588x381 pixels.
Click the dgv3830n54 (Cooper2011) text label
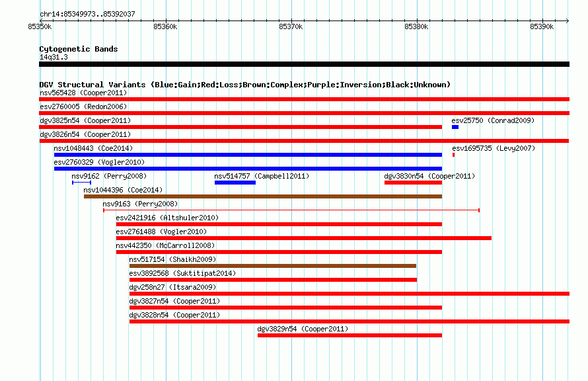click(429, 176)
